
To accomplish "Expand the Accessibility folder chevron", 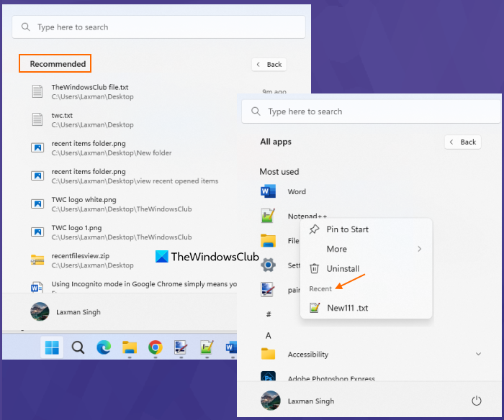I will click(x=479, y=354).
